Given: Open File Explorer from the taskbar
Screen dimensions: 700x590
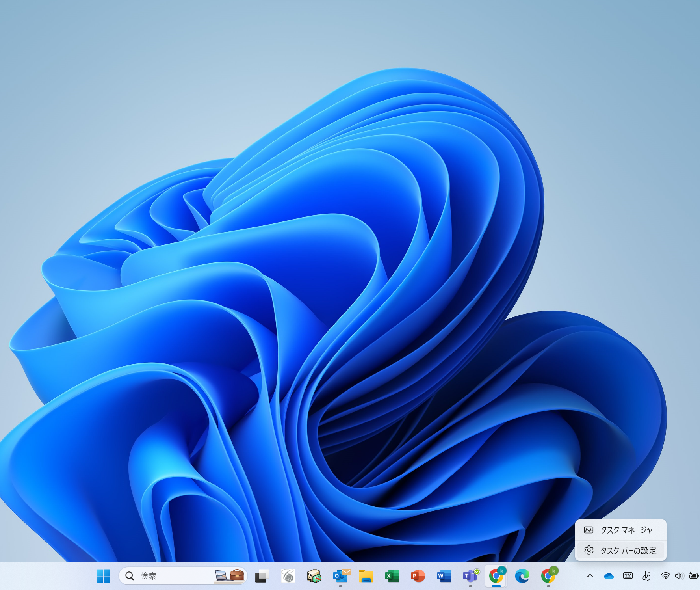Looking at the screenshot, I should tap(366, 576).
